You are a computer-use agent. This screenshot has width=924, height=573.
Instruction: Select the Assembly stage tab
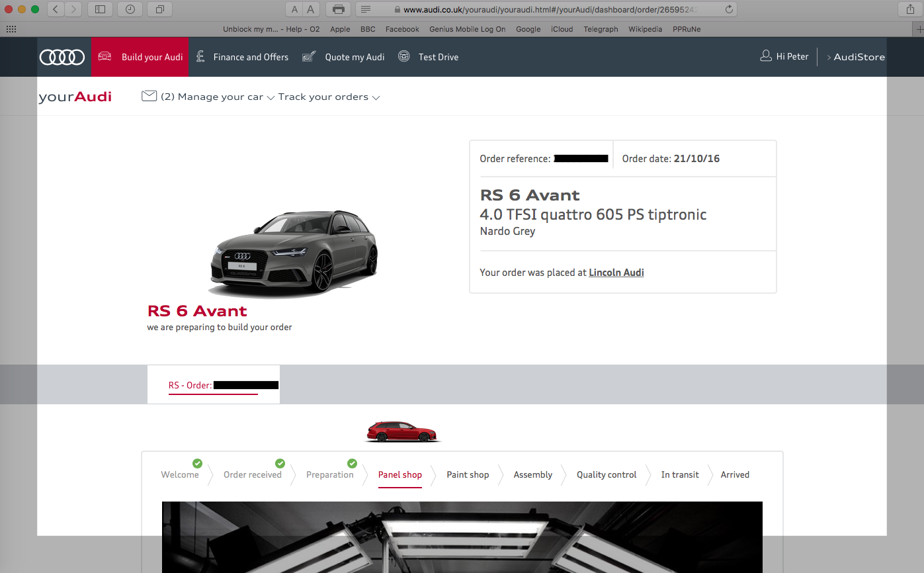tap(532, 474)
